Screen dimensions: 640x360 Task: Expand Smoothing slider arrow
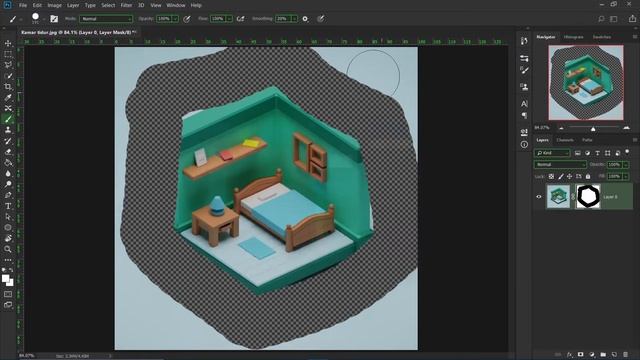click(294, 19)
